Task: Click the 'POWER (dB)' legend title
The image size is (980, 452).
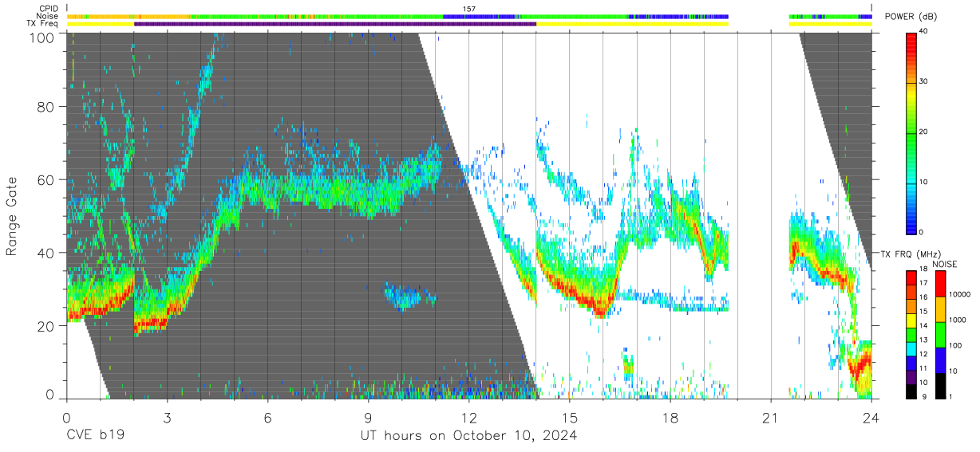Action: (x=911, y=18)
